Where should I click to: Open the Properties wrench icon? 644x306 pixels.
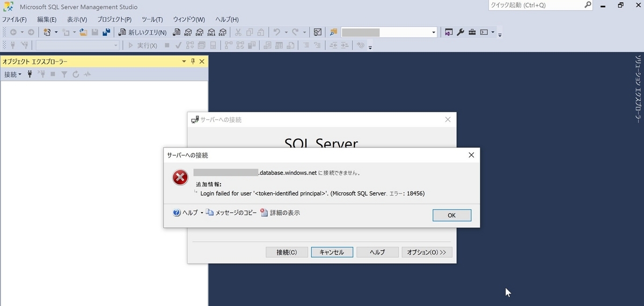pyautogui.click(x=460, y=32)
